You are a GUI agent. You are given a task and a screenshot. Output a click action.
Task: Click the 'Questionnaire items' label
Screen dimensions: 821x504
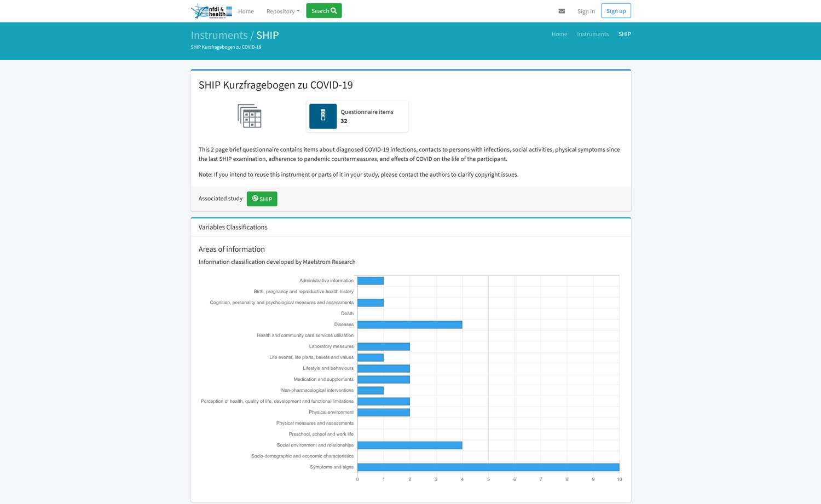coord(367,112)
